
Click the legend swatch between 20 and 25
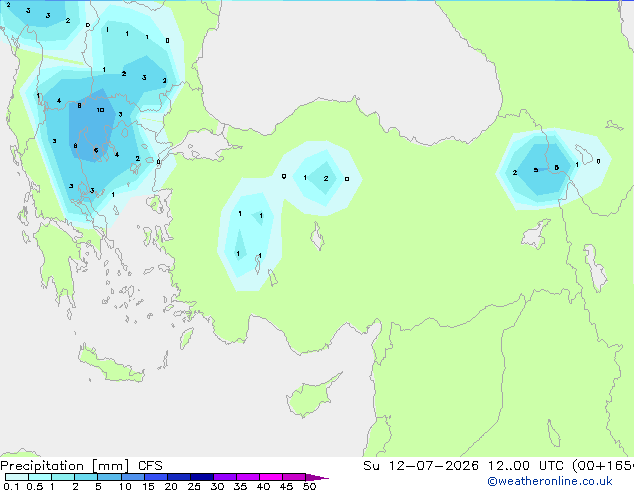coord(178,477)
